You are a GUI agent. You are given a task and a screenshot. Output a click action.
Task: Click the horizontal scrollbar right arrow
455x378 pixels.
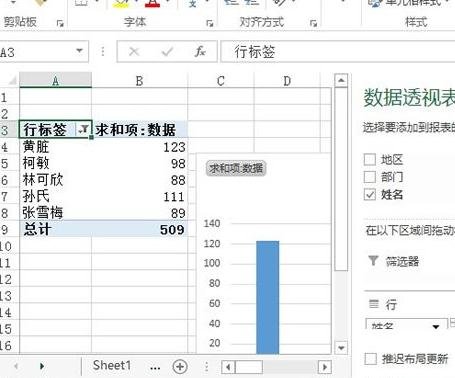tap(324, 367)
